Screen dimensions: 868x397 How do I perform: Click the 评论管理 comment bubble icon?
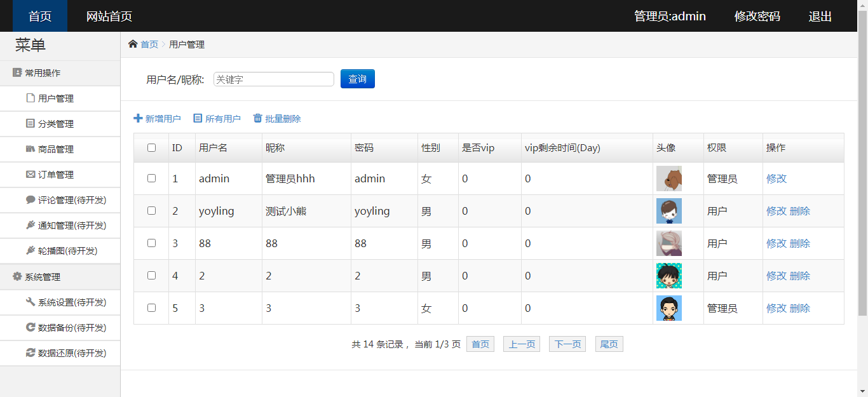tap(31, 199)
